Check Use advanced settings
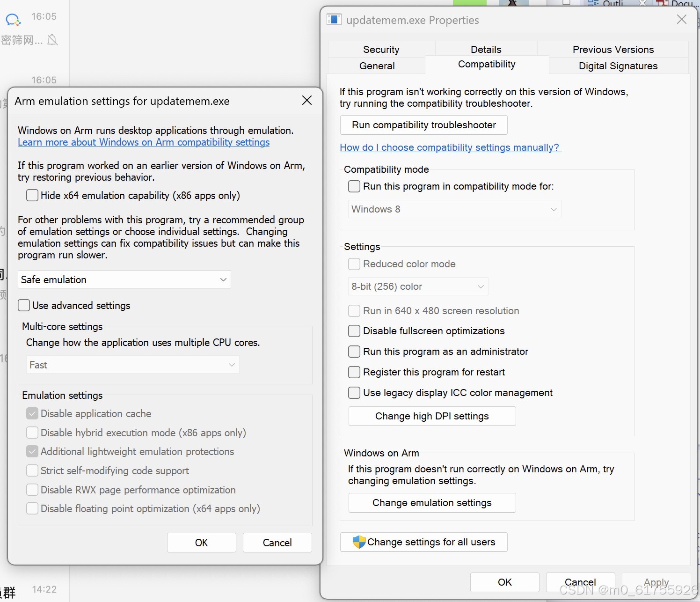The image size is (700, 602). 24,305
